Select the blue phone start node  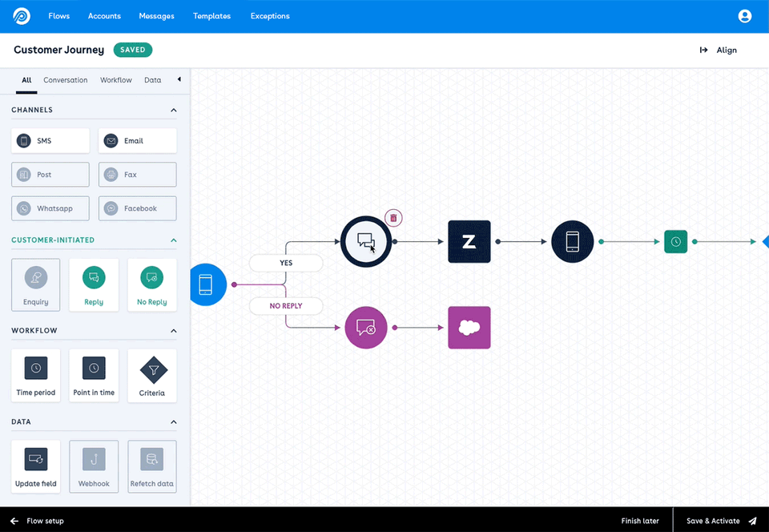coord(207,284)
